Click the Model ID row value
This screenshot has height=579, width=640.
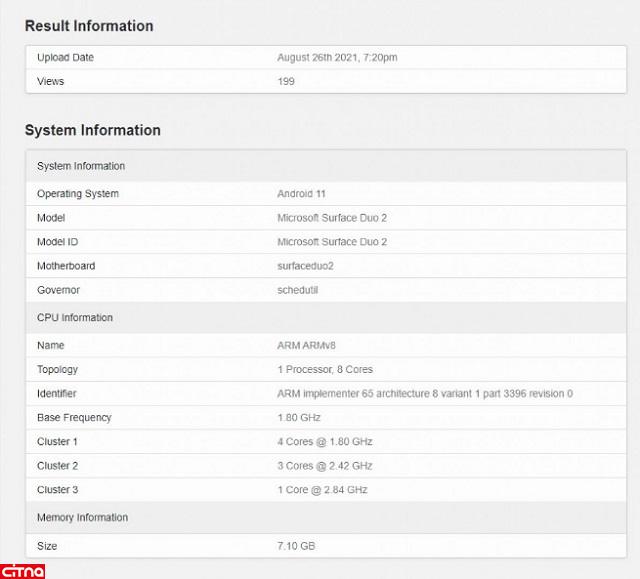[331, 242]
